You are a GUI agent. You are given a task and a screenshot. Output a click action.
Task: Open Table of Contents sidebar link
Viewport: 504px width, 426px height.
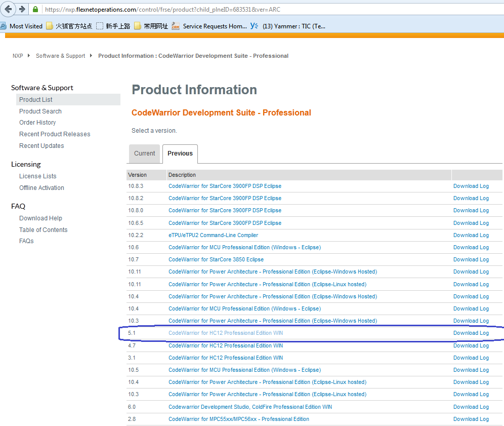[43, 230]
